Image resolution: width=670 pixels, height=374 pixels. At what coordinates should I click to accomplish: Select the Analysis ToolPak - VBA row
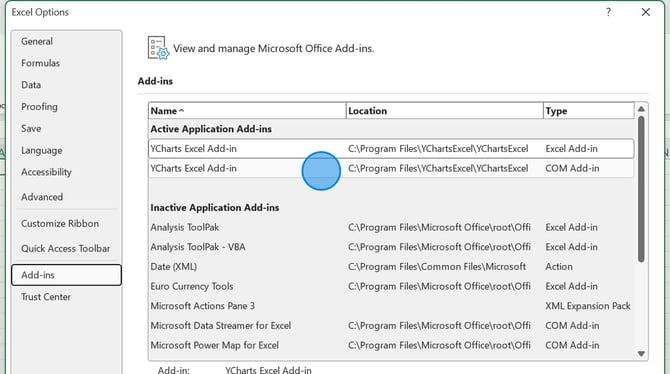pyautogui.click(x=391, y=247)
